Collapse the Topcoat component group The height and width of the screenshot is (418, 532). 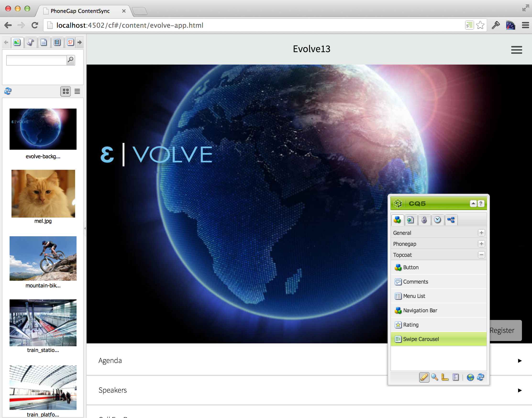coord(481,255)
